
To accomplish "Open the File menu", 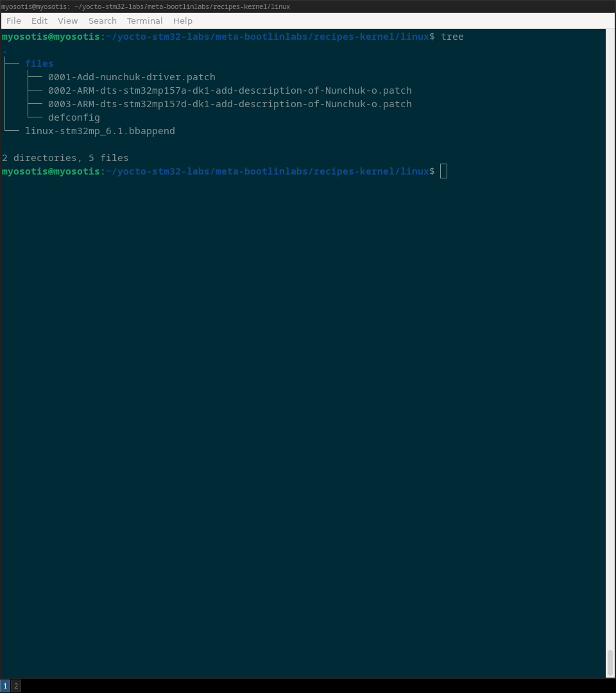I will point(13,21).
